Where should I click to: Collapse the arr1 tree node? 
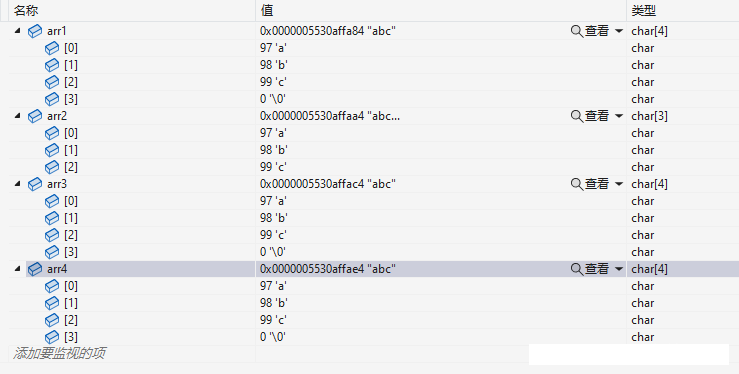17,31
